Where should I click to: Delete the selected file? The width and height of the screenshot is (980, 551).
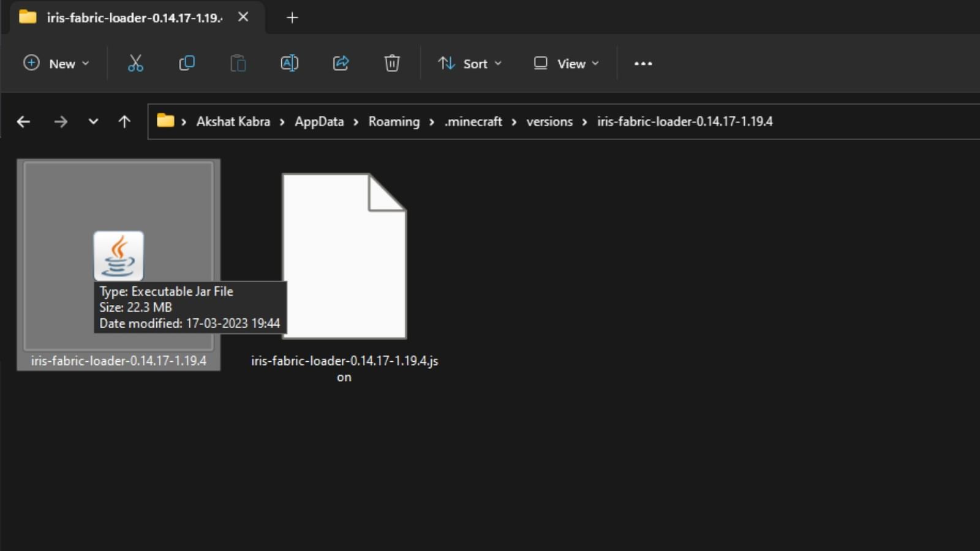pos(391,63)
